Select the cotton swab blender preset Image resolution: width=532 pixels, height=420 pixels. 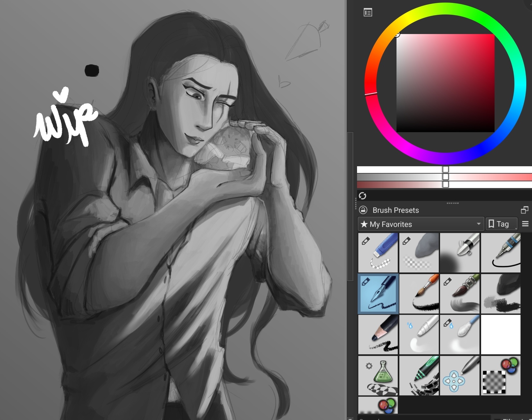coord(460,335)
